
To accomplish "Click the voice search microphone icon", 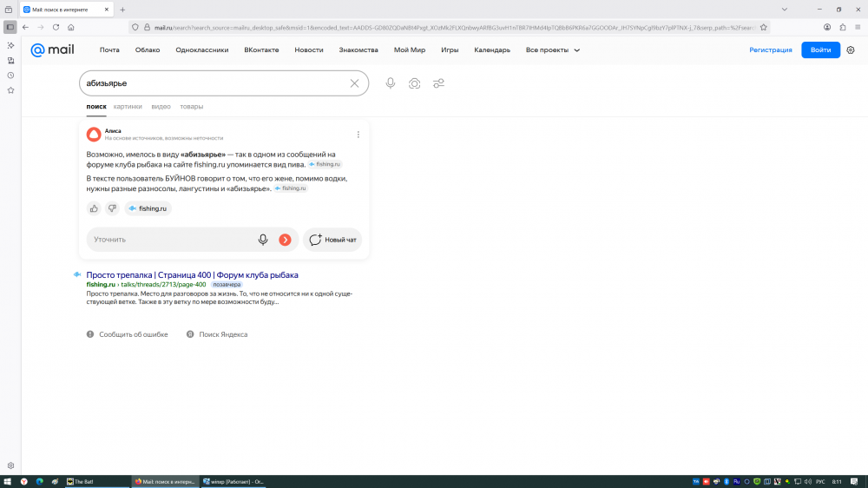I will pyautogui.click(x=391, y=83).
